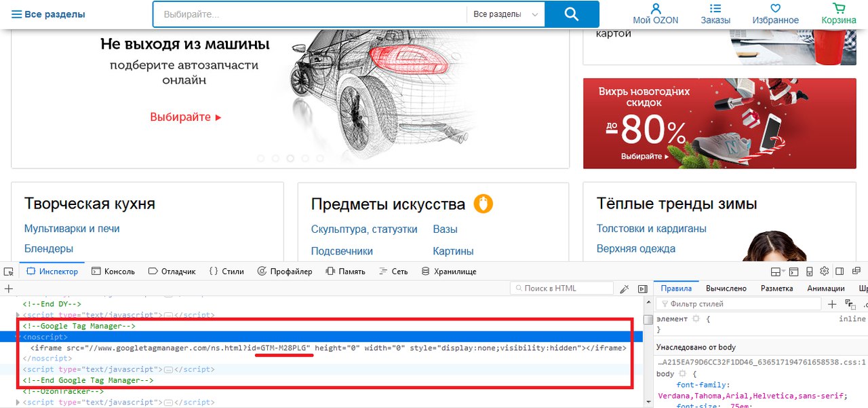Open the Мультиварки и печи link
868x408 pixels.
(x=72, y=229)
